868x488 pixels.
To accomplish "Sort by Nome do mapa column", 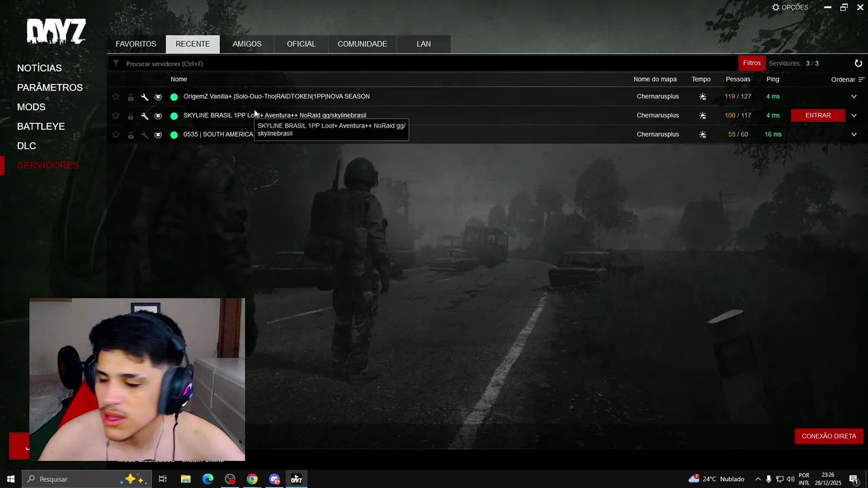I will [x=655, y=79].
